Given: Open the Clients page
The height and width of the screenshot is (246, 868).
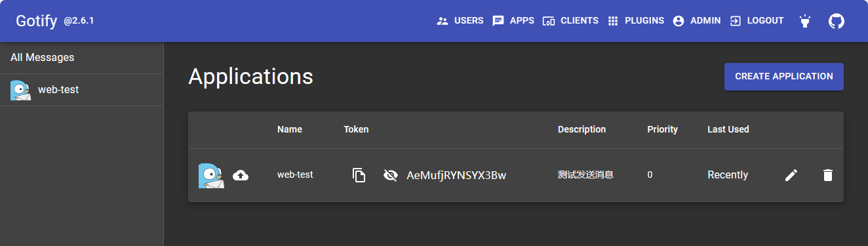Looking at the screenshot, I should coord(570,21).
